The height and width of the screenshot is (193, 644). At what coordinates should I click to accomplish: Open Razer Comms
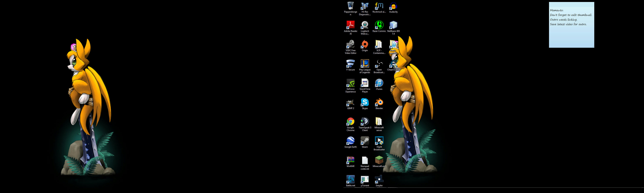(x=379, y=26)
